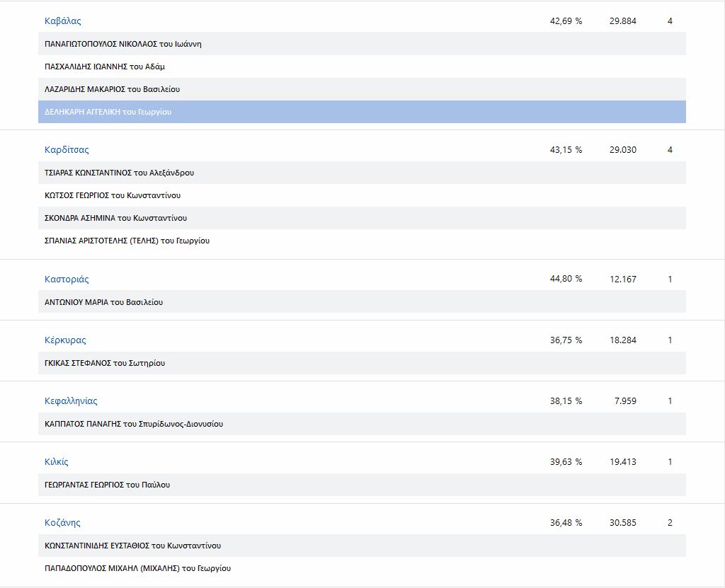Select candidate ΑΝΤΩΝΙΟΥ ΜΑΡΙΑ row
The image size is (725, 588).
pyautogui.click(x=103, y=302)
